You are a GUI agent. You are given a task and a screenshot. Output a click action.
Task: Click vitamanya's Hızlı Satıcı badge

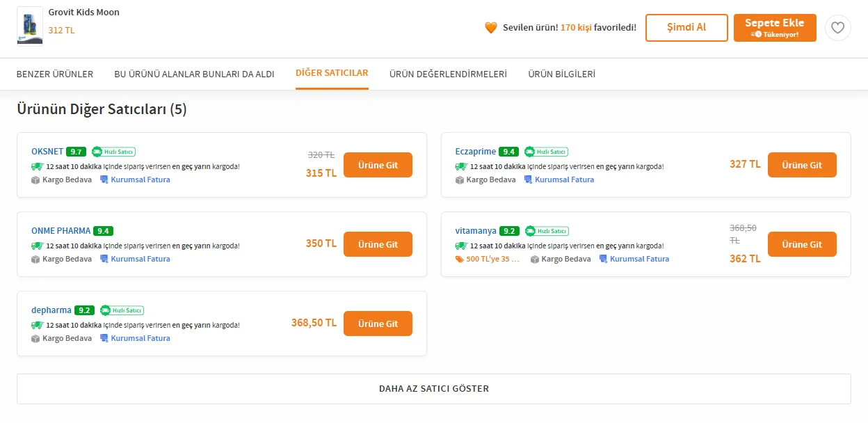[547, 231]
